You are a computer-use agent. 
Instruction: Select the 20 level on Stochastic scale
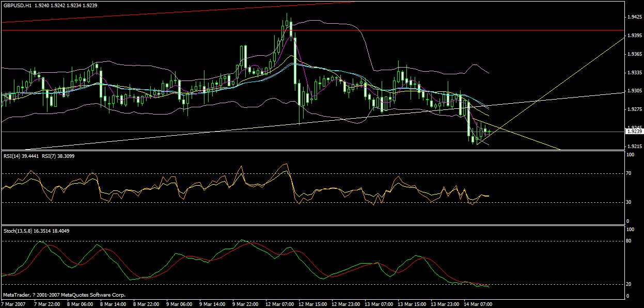[x=629, y=284]
